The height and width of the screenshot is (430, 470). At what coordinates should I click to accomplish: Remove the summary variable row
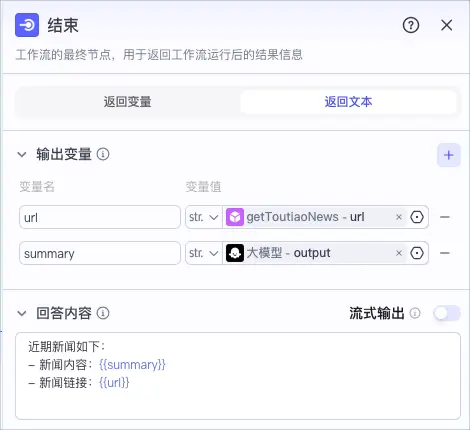(x=445, y=253)
